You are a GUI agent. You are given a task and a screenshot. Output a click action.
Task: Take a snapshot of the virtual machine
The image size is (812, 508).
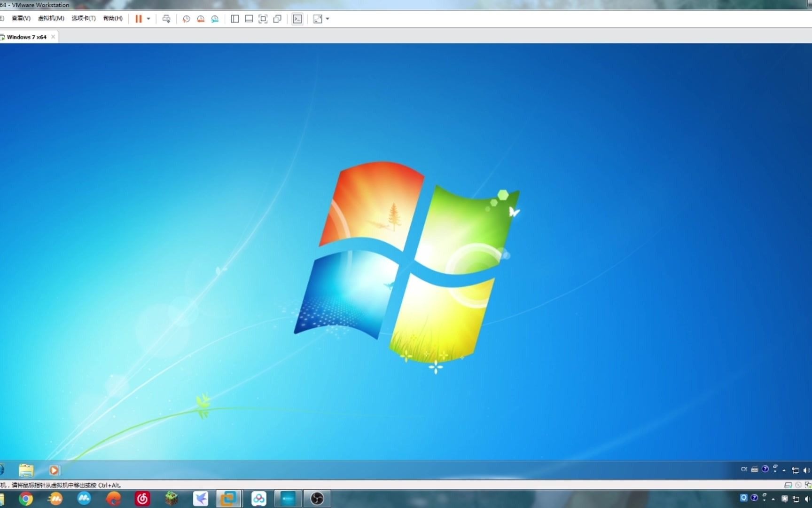[186, 19]
